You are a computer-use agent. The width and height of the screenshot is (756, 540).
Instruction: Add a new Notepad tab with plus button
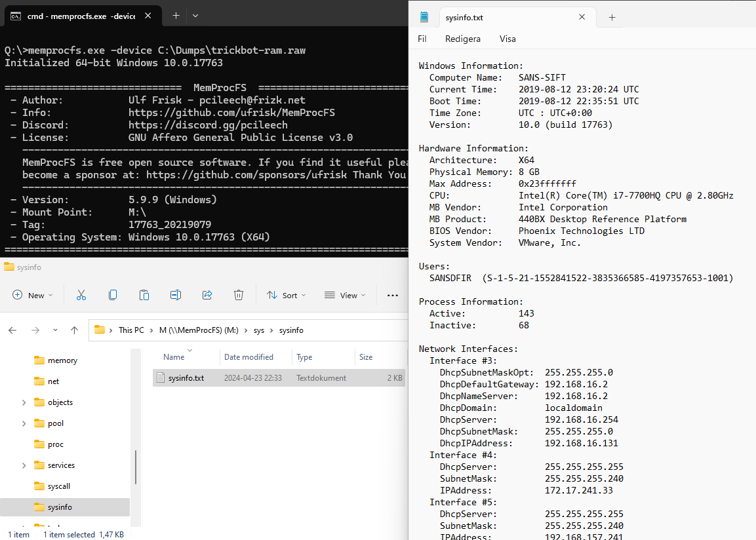[x=612, y=17]
